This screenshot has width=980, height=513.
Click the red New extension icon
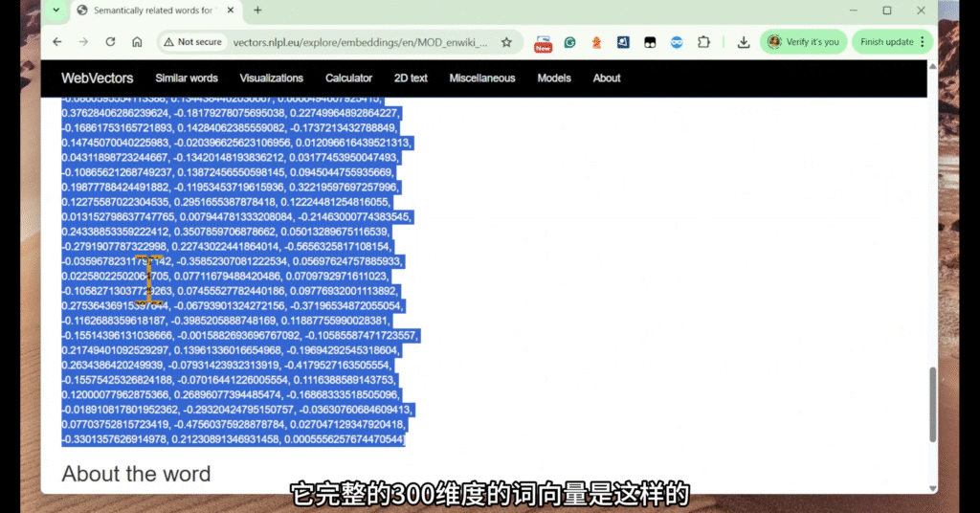point(543,43)
